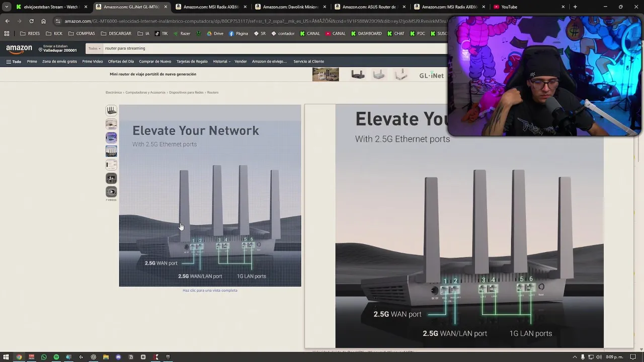This screenshot has width=644, height=362.
Task: Click Haz clic para una vista completa
Action: [210, 291]
